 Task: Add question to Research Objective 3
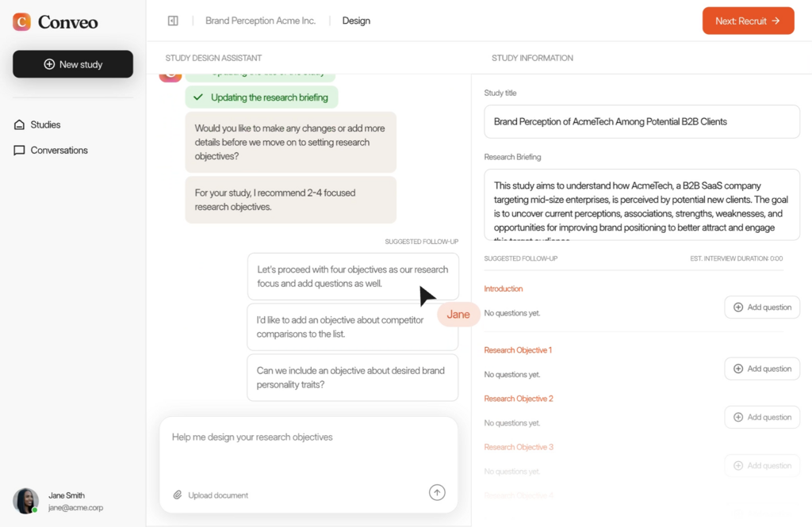[761, 466]
